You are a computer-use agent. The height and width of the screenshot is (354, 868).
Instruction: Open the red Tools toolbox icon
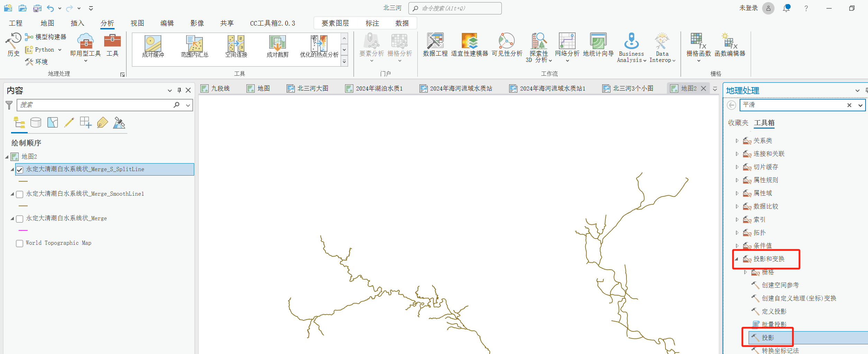(x=112, y=45)
